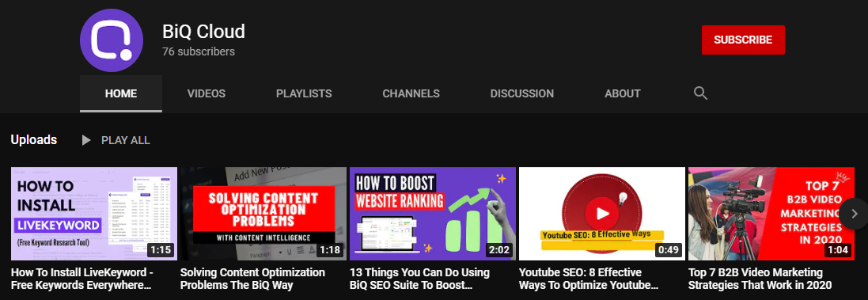Click title 'How To Install LiveKeyword - Free Keywords Everywhere'
This screenshot has width=868, height=300.
point(82,279)
